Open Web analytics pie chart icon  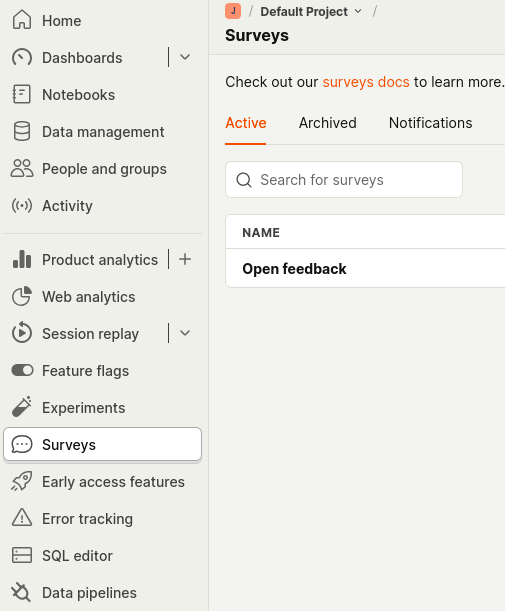click(22, 297)
